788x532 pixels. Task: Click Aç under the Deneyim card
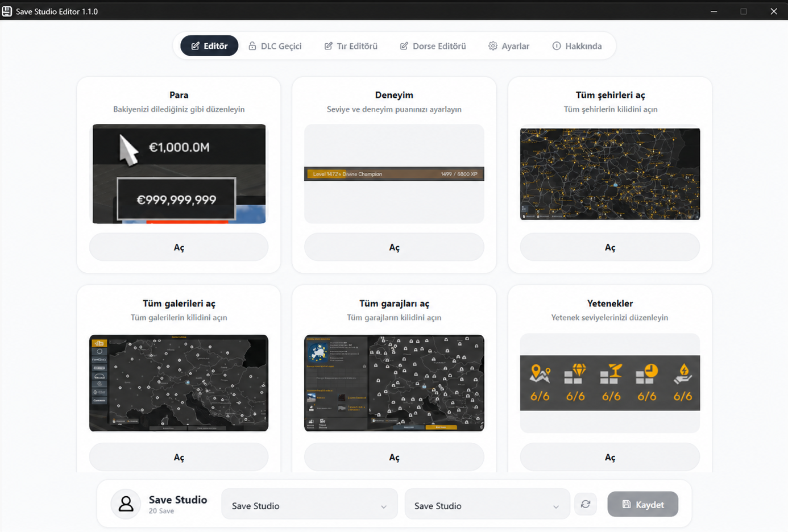[394, 247]
